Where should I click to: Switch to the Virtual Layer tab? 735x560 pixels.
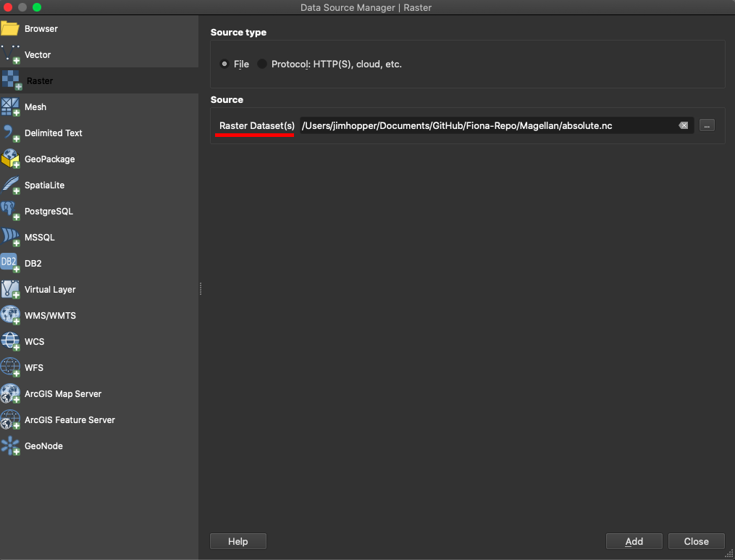pyautogui.click(x=50, y=290)
